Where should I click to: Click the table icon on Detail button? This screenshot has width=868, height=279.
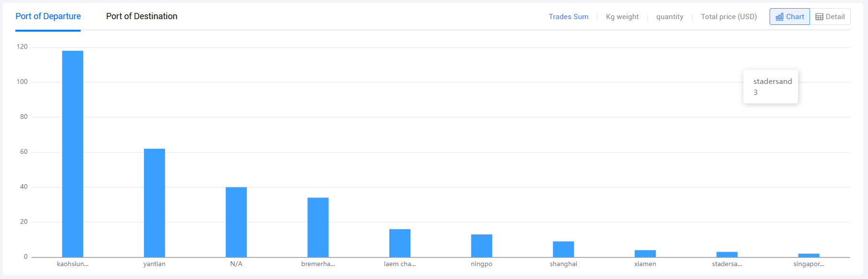tap(820, 17)
